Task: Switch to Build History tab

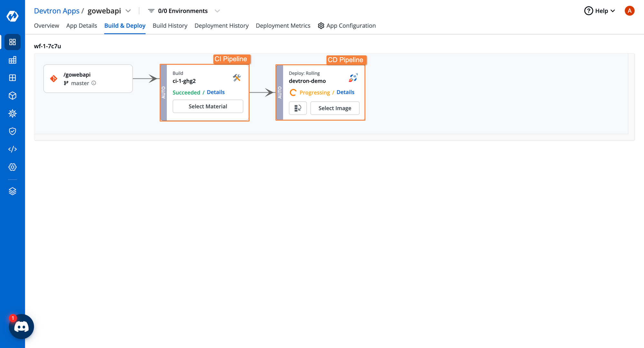Action: tap(170, 25)
